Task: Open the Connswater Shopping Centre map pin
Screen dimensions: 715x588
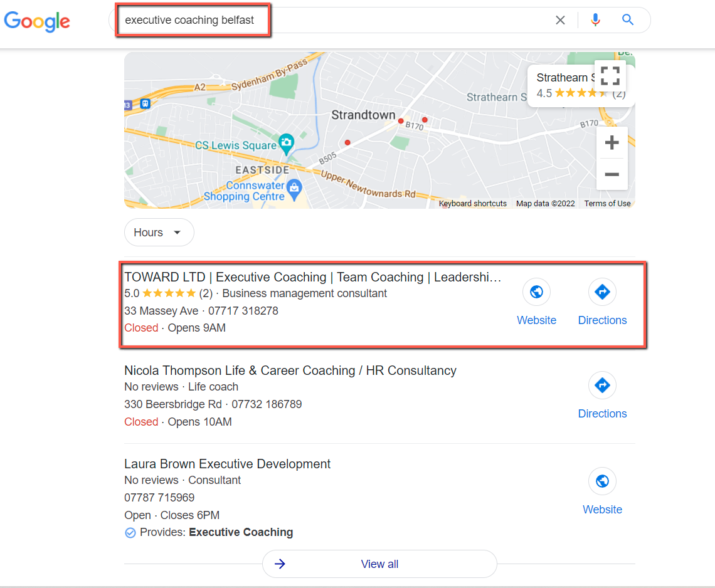Action: (294, 189)
